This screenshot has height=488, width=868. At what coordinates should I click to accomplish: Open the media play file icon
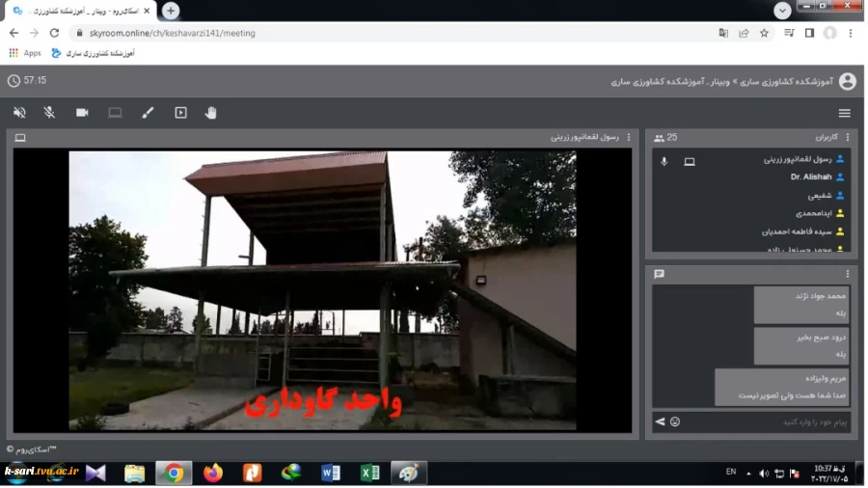[x=180, y=113]
